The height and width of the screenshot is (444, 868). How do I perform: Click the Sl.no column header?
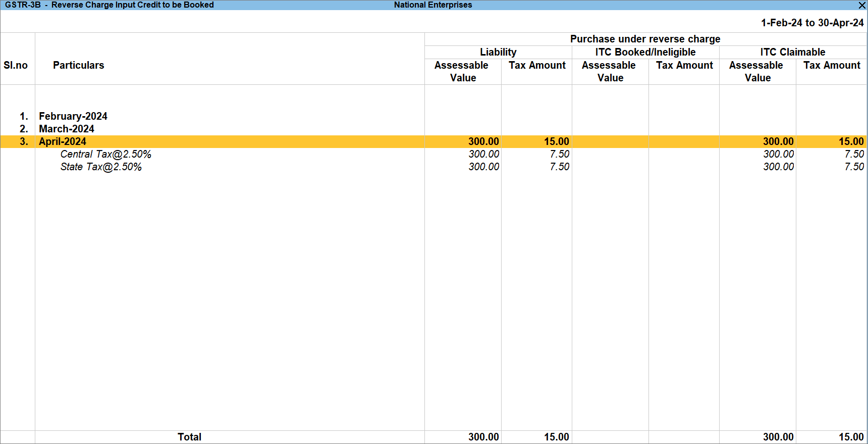[16, 65]
